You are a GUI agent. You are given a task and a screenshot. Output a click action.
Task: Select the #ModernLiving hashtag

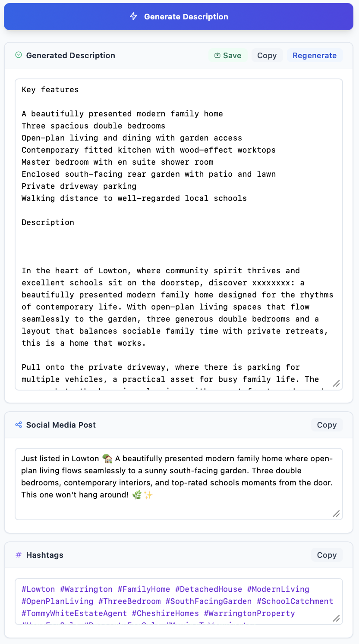coord(278,589)
